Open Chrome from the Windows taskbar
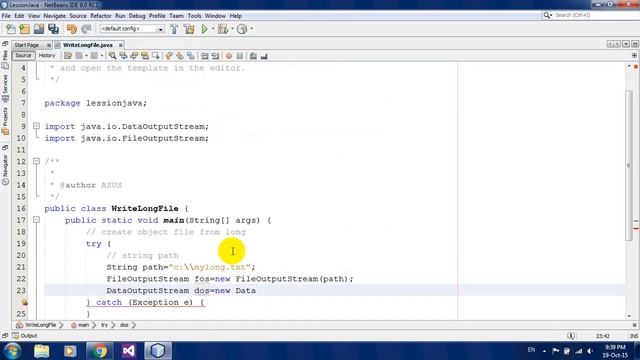Screen dimensions: 640x360 [x=99, y=351]
